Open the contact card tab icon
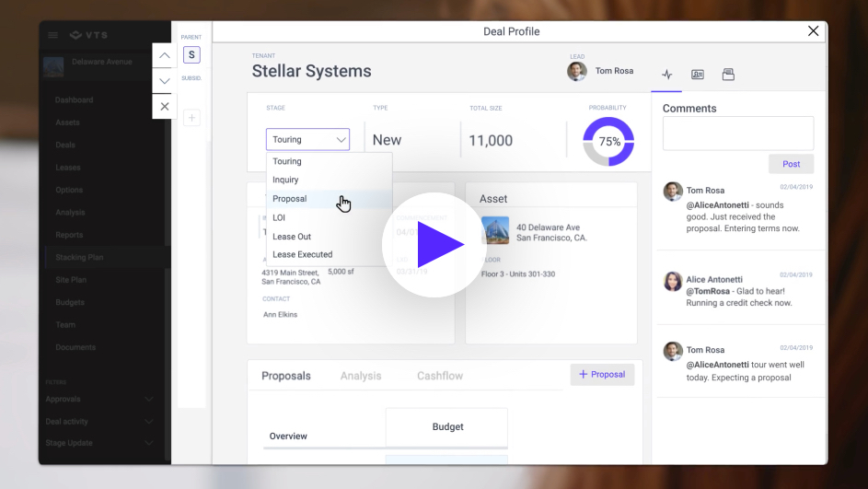The width and height of the screenshot is (868, 489). pyautogui.click(x=698, y=75)
